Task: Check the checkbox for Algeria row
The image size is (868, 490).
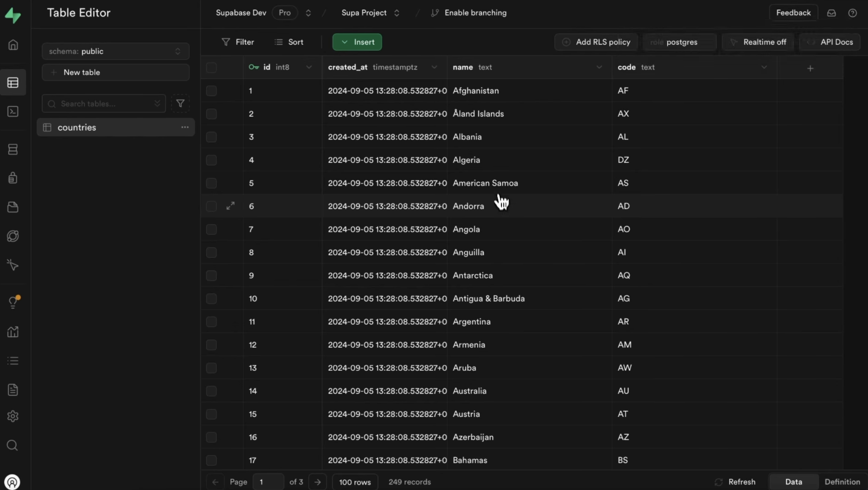Action: [211, 160]
